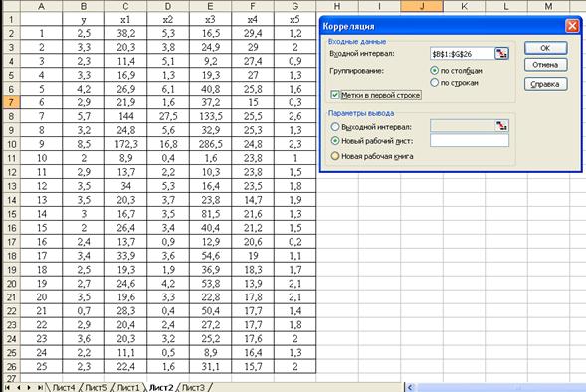586x392 pixels.
Task: Click header cell 'x5'
Action: click(294, 20)
